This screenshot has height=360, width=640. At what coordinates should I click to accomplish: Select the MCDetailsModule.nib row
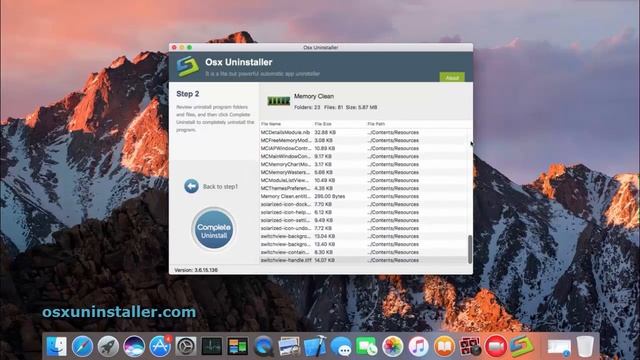click(x=363, y=132)
